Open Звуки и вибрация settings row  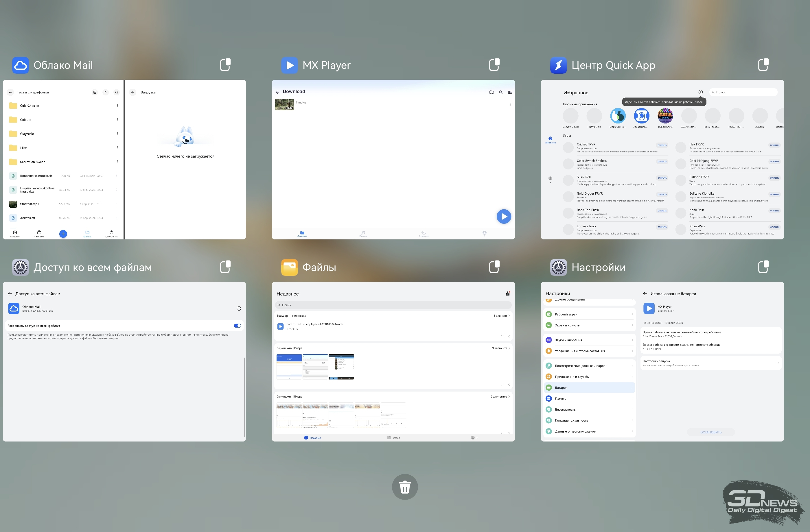tap(589, 340)
